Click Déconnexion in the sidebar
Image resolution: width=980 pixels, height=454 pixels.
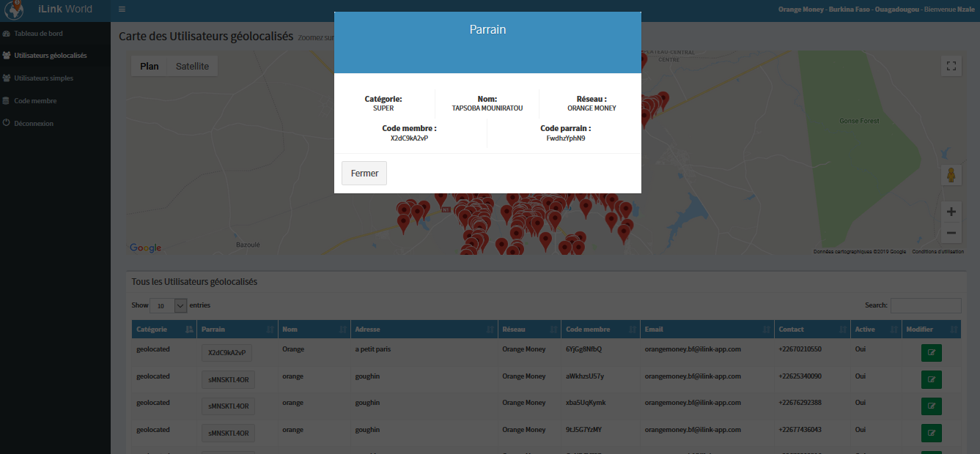point(34,124)
